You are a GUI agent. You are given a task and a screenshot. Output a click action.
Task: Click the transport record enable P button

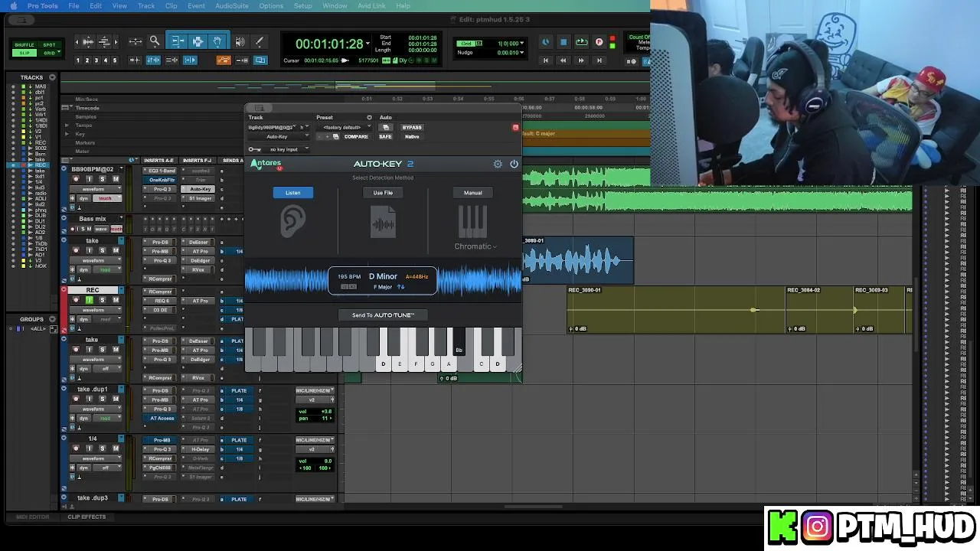click(599, 42)
